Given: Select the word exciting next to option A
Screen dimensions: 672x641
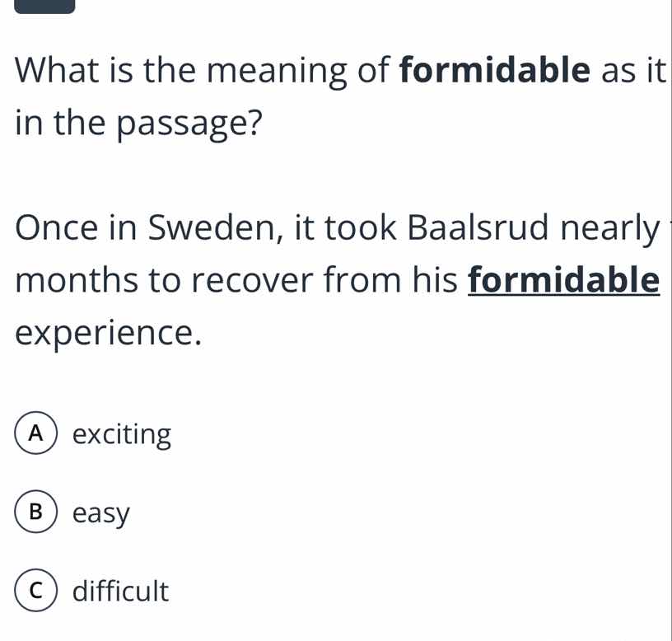Looking at the screenshot, I should (120, 434).
